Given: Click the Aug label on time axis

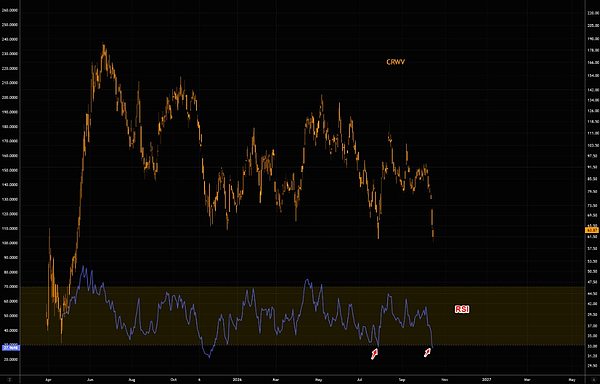Looking at the screenshot, I should tap(132, 380).
